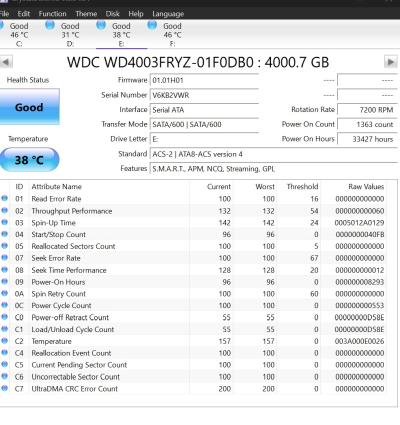The width and height of the screenshot is (400, 425).
Task: Select the Read Error Rate attribute name
Action: click(x=56, y=199)
